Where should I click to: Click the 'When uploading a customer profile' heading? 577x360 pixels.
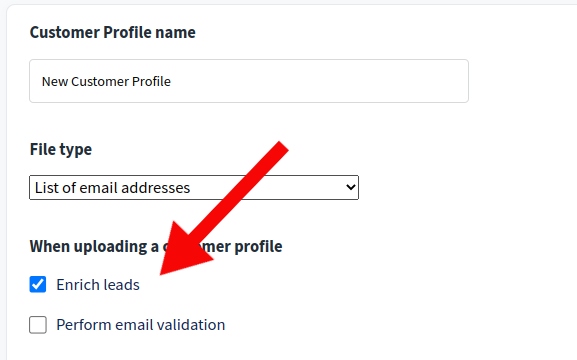[156, 247]
